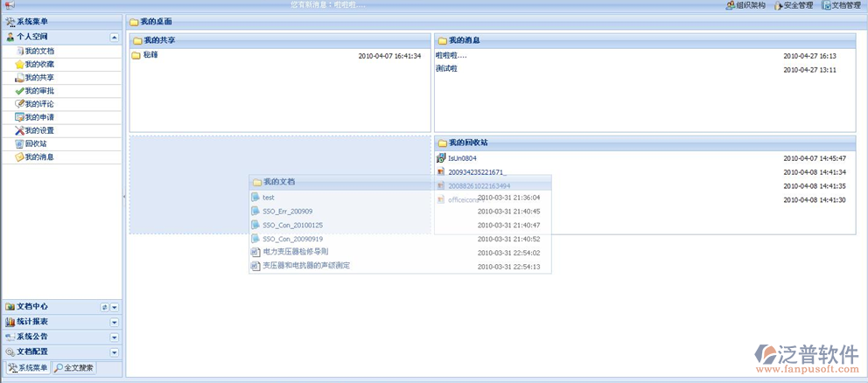The height and width of the screenshot is (383, 868).
Task: Click the 统计报表 chart icon
Action: tap(10, 322)
